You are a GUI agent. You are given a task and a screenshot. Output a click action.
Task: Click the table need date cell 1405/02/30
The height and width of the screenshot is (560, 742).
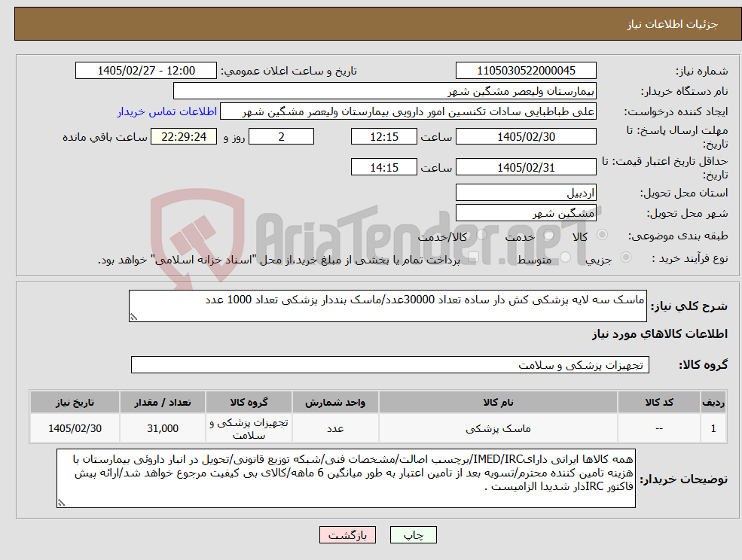tap(75, 428)
